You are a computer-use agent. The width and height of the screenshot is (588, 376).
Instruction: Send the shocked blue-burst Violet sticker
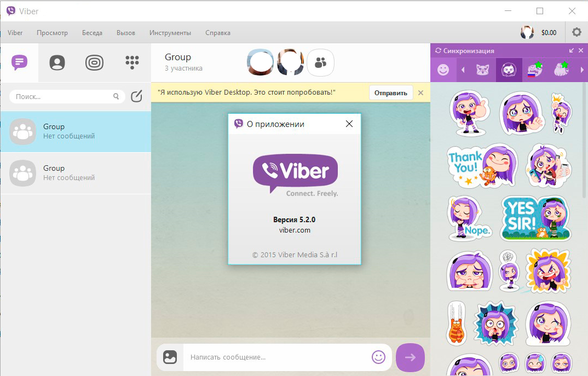click(x=496, y=323)
